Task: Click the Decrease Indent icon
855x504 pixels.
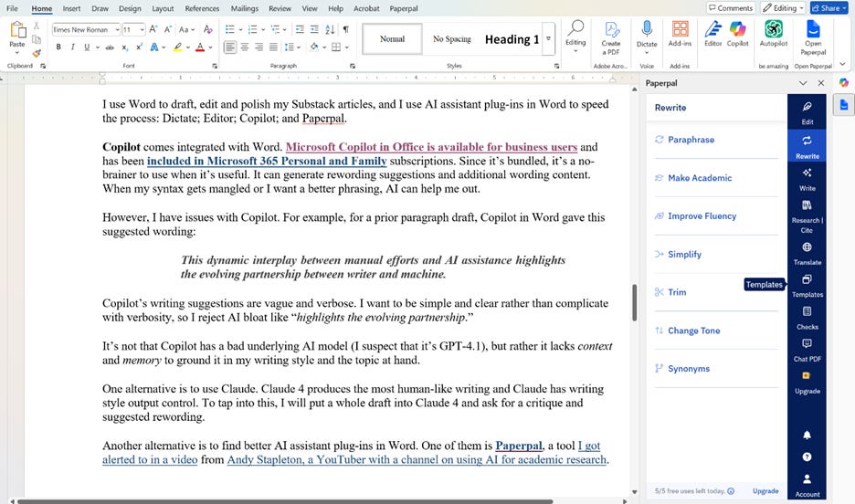Action: pos(300,29)
